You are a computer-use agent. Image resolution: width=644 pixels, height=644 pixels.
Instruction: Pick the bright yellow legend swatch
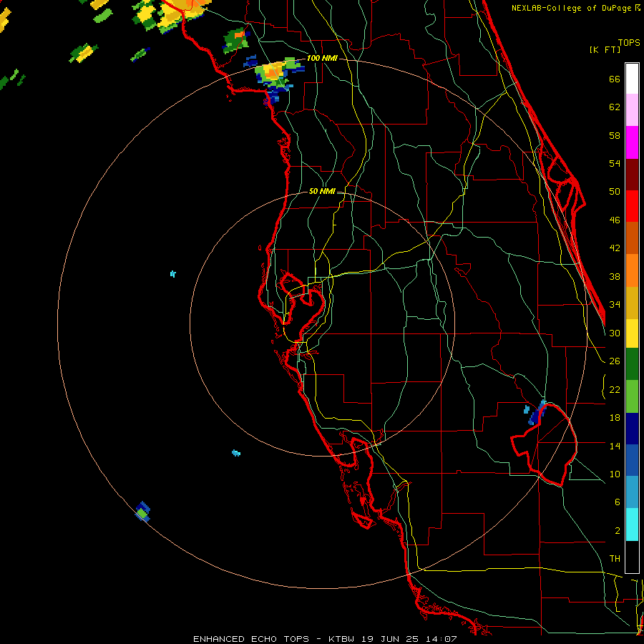632,333
